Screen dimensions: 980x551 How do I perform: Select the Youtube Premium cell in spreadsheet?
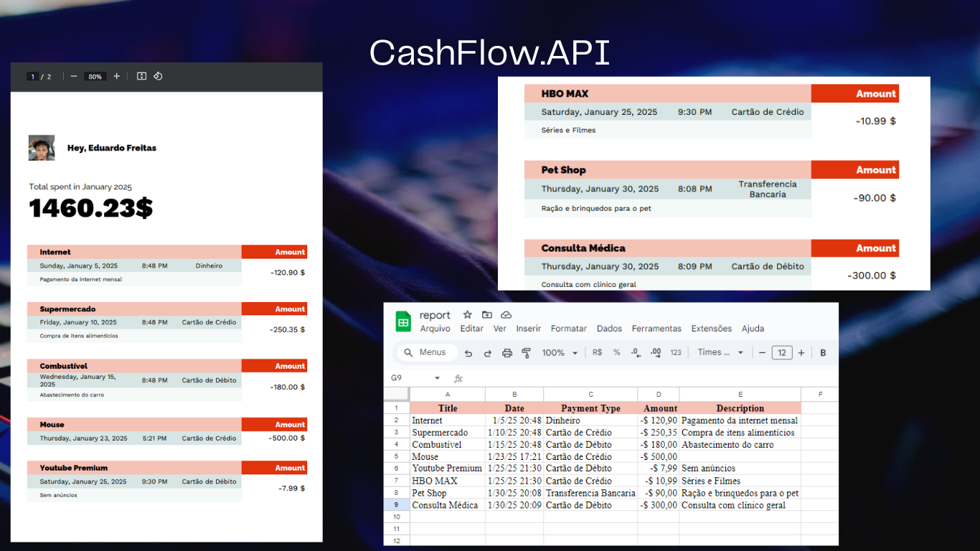[447, 468]
